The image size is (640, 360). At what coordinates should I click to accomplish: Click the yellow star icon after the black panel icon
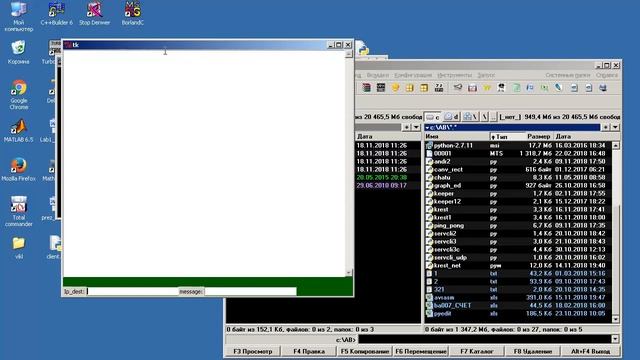[x=395, y=88]
